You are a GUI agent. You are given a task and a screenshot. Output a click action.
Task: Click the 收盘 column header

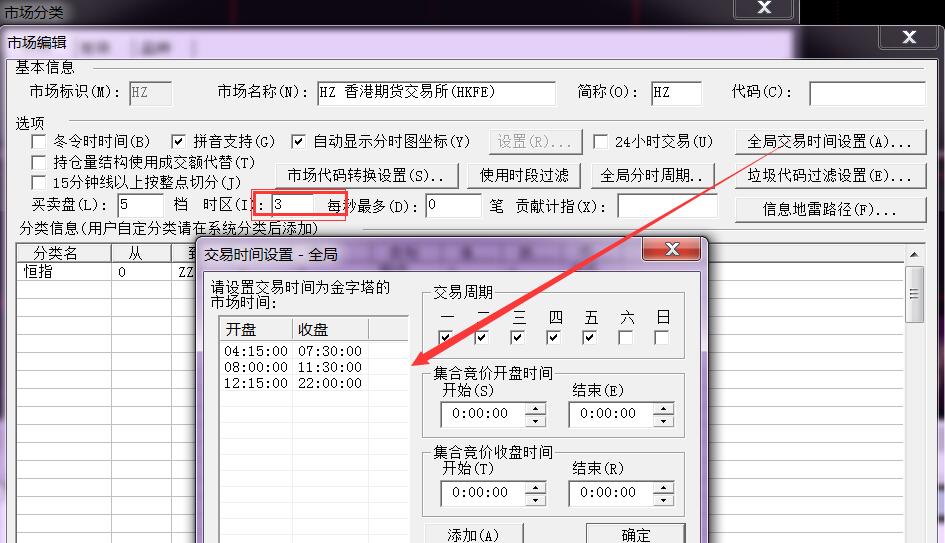[330, 330]
